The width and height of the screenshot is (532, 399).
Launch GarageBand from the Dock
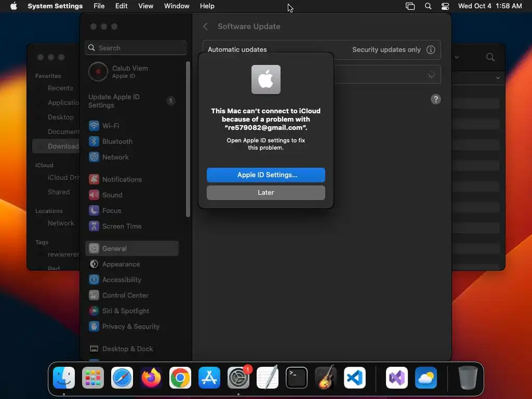[x=326, y=377]
